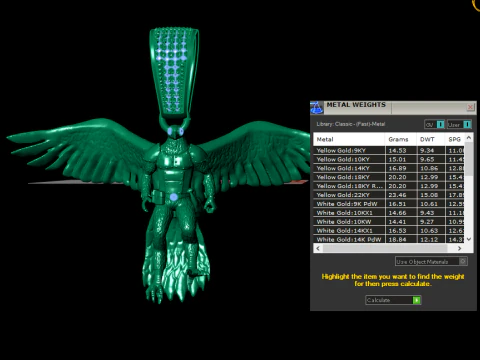Close the Metal Weights panel
This screenshot has width=480, height=360.
470,107
